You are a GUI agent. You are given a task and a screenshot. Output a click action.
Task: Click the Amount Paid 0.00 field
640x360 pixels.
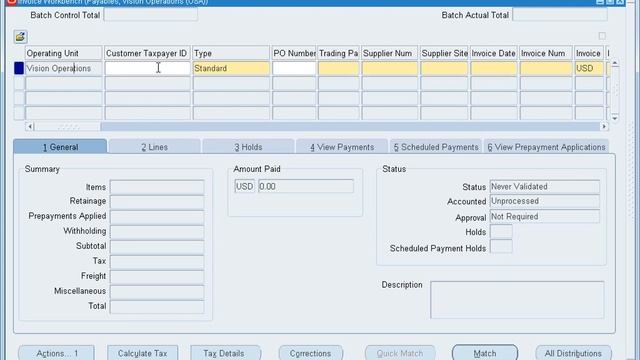point(306,186)
